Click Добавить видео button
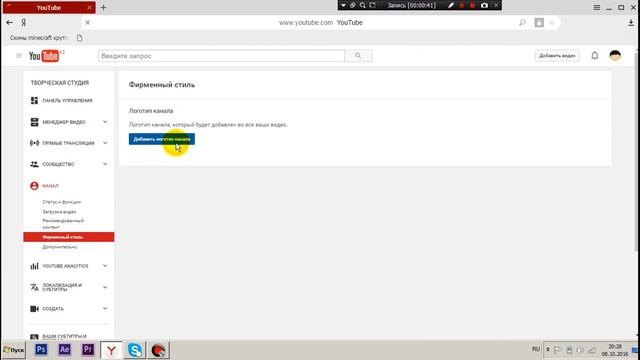Screen dimensions: 640x360 [x=557, y=56]
